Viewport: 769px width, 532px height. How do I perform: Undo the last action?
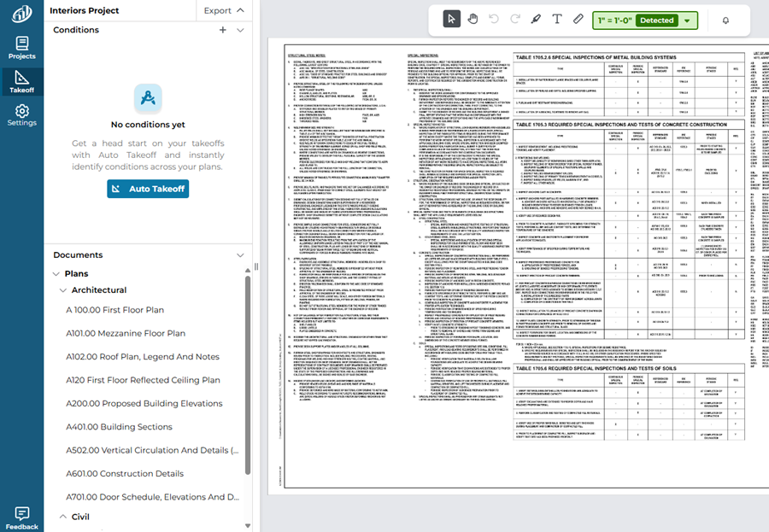(493, 19)
